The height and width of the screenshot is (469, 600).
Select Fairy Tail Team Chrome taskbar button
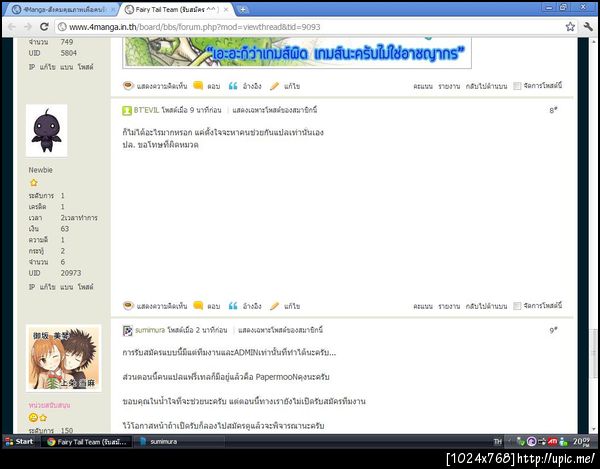point(86,442)
